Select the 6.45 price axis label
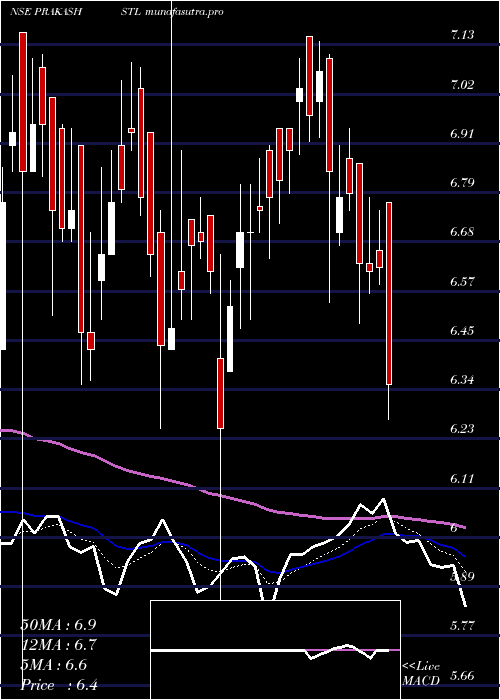The height and width of the screenshot is (700, 500). click(x=462, y=331)
